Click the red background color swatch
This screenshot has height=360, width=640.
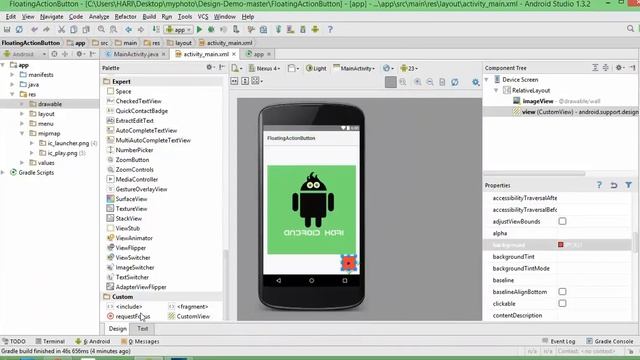(x=561, y=244)
